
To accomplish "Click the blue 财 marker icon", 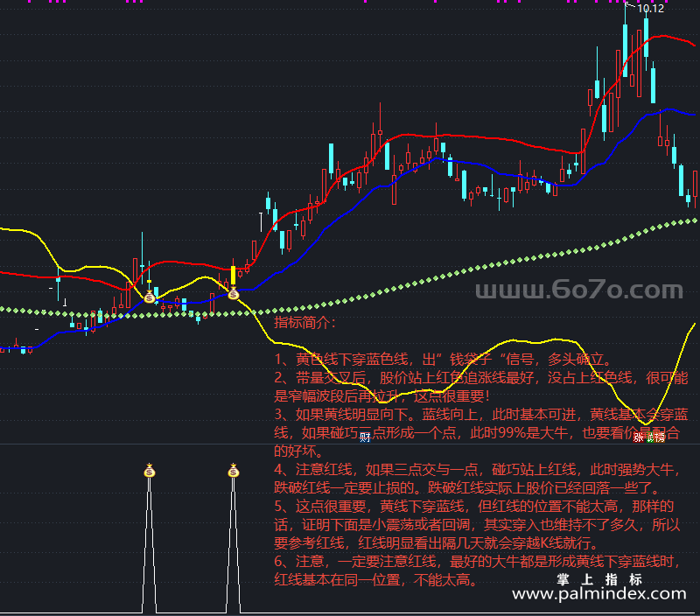I will [365, 437].
